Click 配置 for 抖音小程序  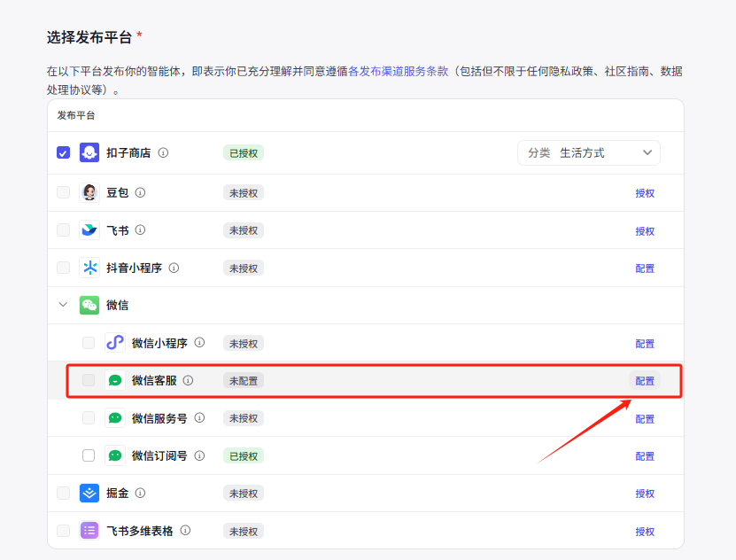(x=645, y=268)
